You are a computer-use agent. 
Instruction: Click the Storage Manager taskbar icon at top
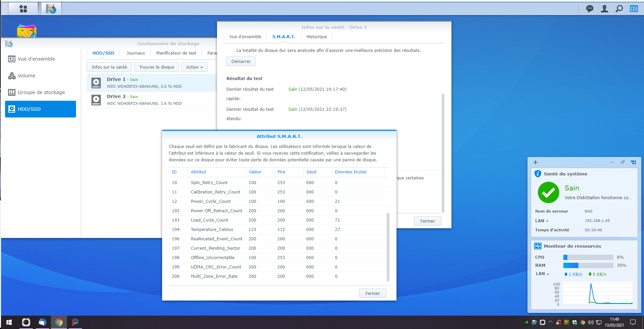point(51,9)
